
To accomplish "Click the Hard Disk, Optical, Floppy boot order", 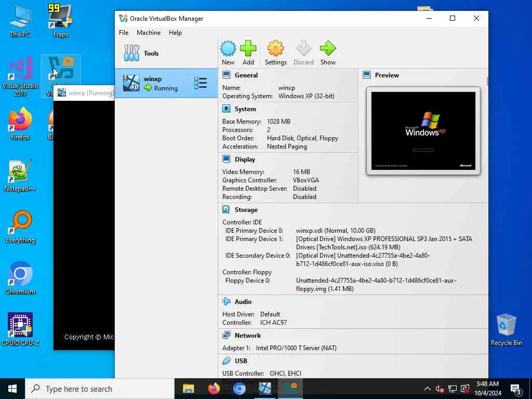I will 302,138.
